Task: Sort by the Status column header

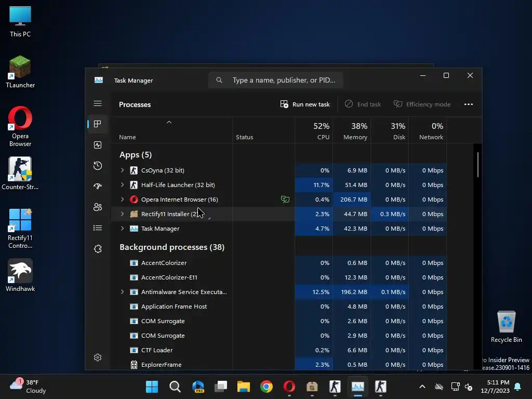Action: coord(263,130)
